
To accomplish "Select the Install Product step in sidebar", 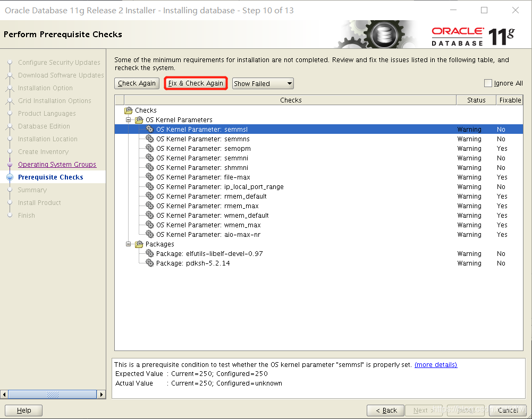I will pos(39,203).
